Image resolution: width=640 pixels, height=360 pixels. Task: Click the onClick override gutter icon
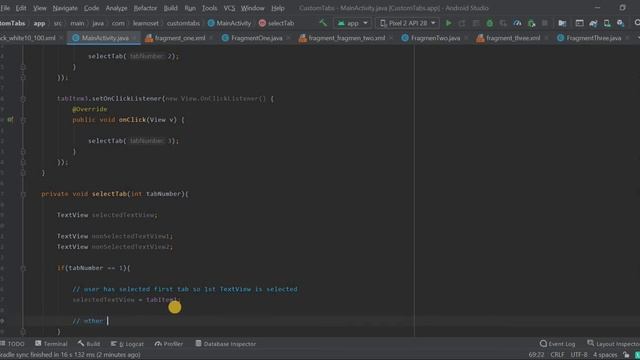point(10,120)
